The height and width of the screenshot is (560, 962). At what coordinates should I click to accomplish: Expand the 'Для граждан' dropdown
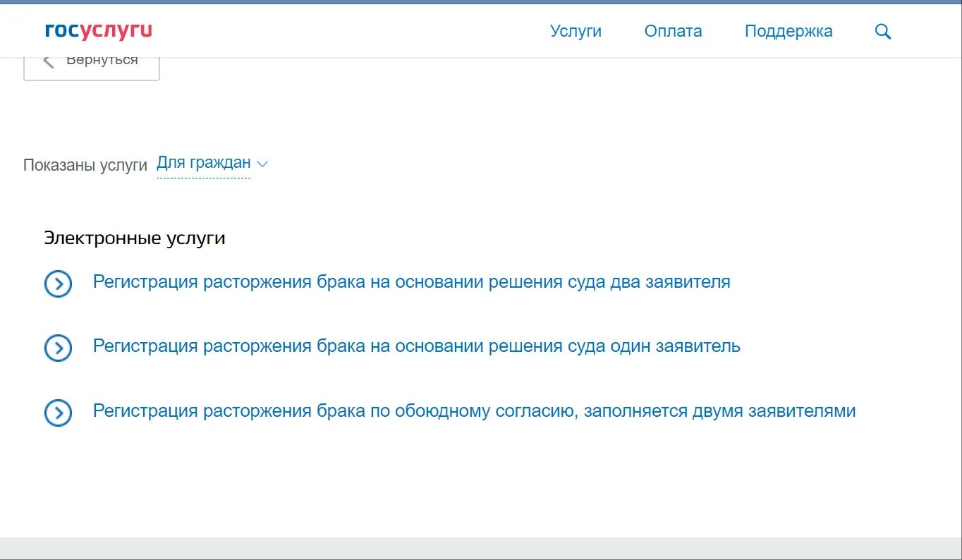coord(212,163)
